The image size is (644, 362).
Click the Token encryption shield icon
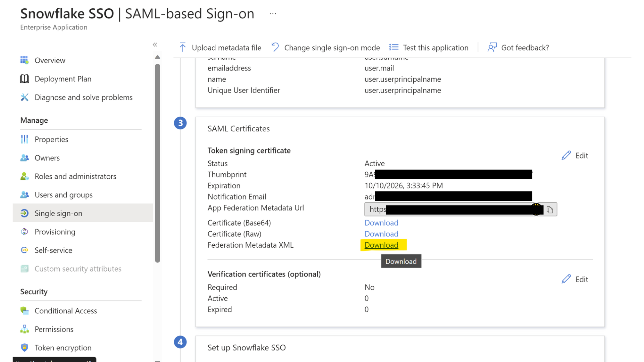(x=24, y=347)
